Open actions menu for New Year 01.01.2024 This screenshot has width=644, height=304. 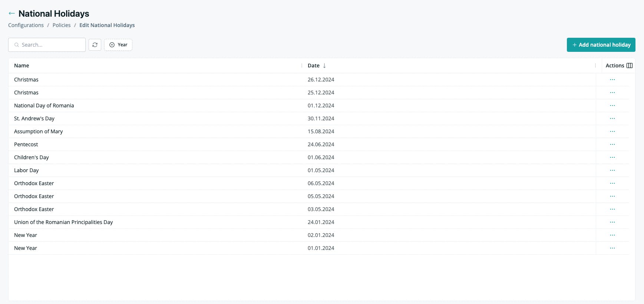point(612,248)
